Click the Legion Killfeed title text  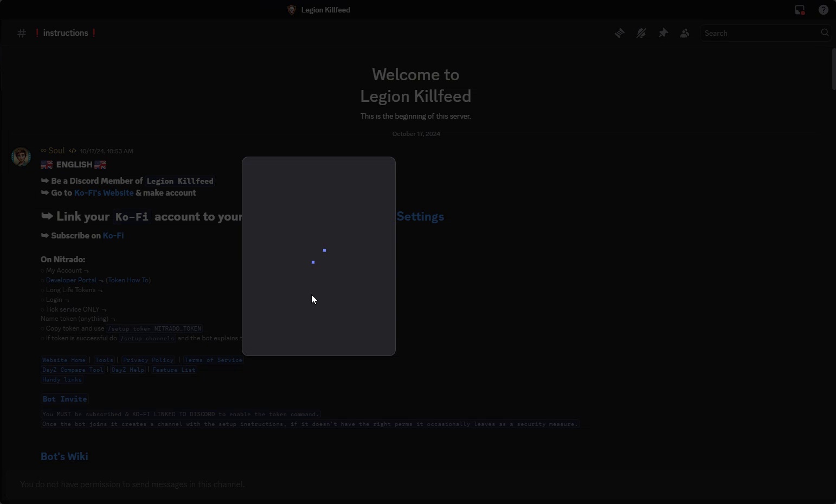pyautogui.click(x=326, y=10)
